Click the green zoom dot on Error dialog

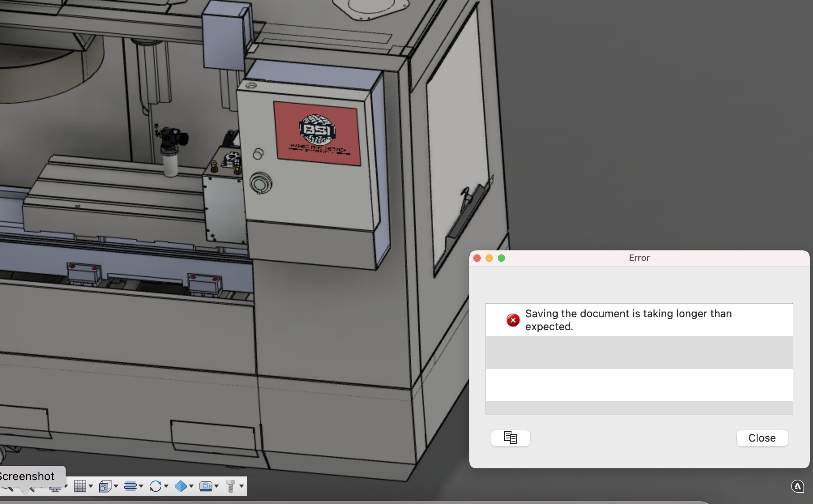[x=501, y=258]
